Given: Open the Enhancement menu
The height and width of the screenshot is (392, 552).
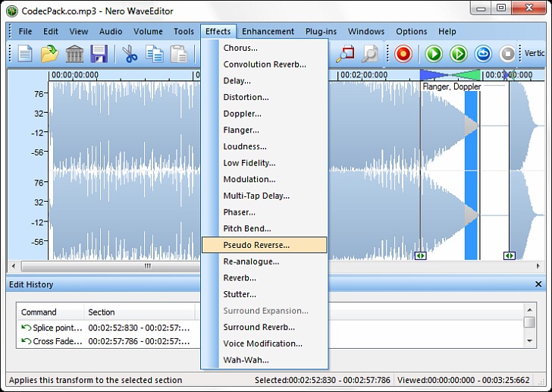Looking at the screenshot, I should point(268,31).
